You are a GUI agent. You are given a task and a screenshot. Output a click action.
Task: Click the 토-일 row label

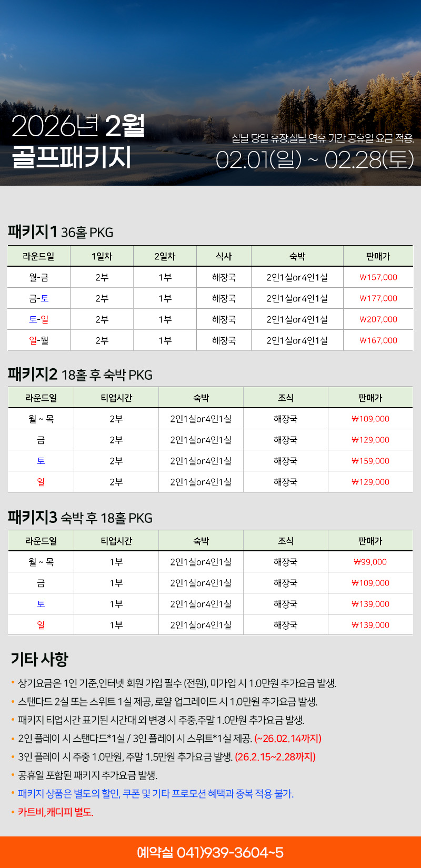coord(38,319)
